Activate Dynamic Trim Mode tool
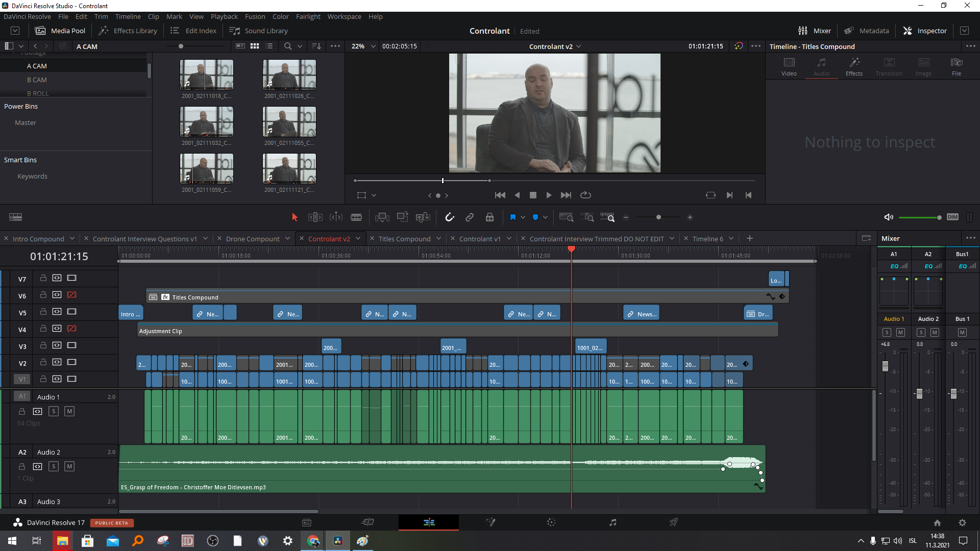This screenshot has height=551, width=980. click(x=336, y=217)
